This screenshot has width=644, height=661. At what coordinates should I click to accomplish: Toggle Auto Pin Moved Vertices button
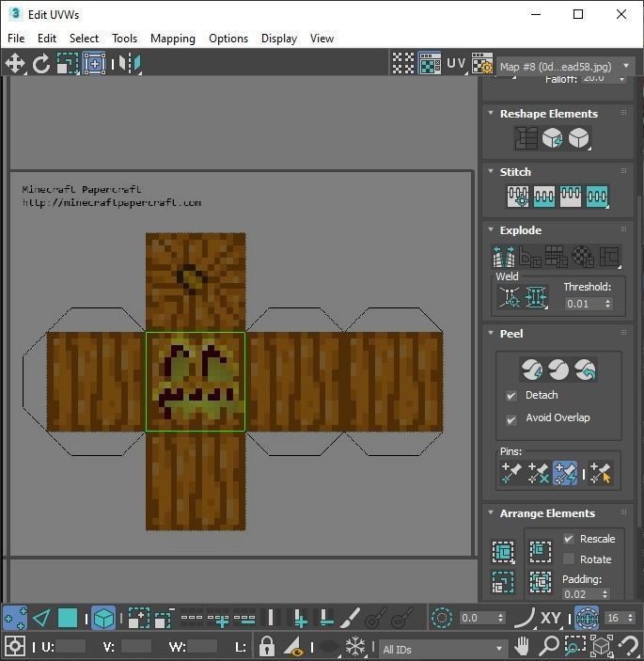tap(565, 473)
